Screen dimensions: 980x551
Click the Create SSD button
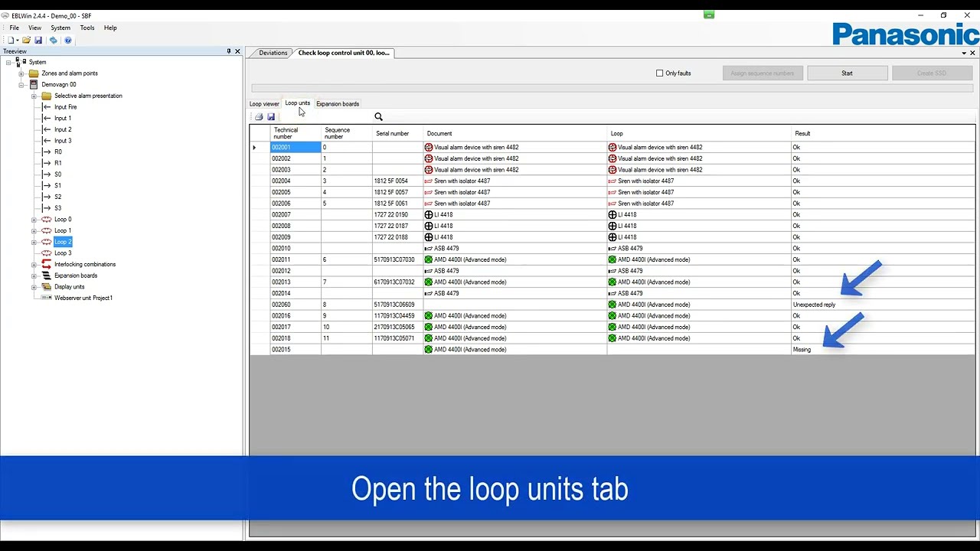coord(932,73)
